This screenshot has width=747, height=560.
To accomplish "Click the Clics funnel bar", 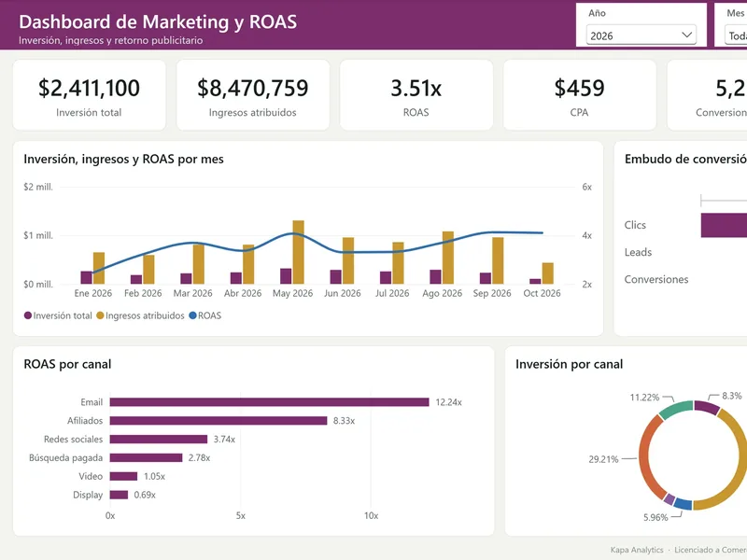I will pyautogui.click(x=724, y=225).
